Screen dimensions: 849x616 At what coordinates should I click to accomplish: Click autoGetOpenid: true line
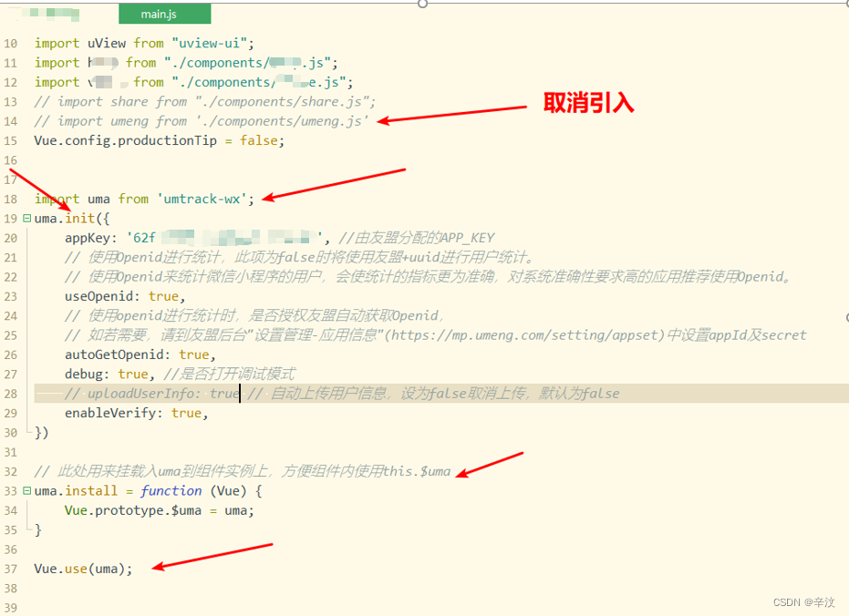point(140,354)
